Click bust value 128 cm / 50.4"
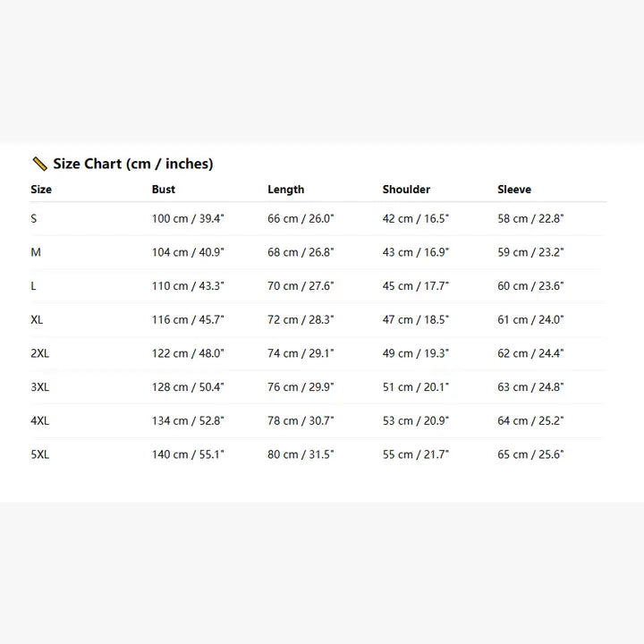 [x=188, y=387]
